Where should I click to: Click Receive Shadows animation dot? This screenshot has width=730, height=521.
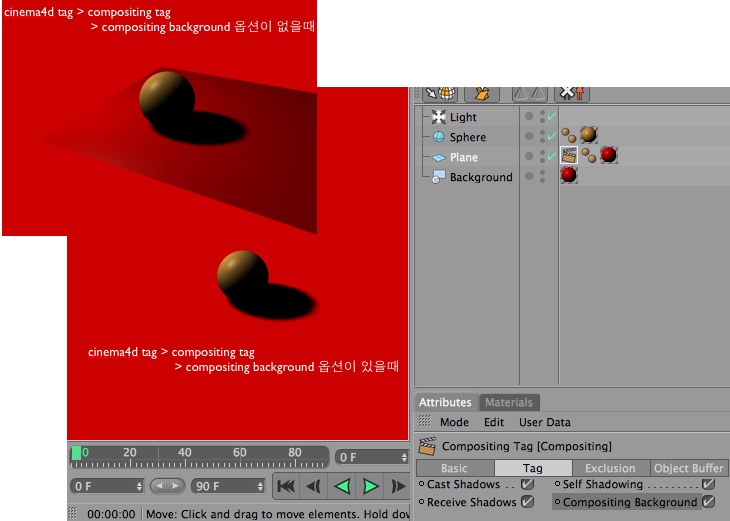[x=421, y=502]
